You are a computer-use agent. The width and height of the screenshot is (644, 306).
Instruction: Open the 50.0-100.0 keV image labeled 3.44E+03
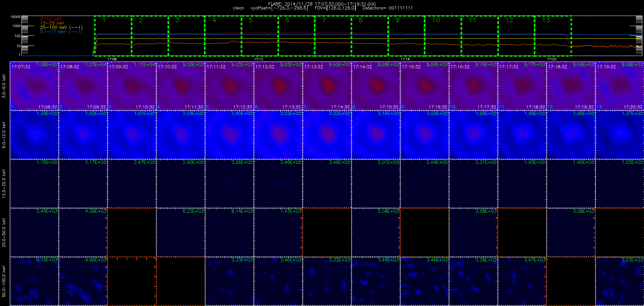pos(376,281)
